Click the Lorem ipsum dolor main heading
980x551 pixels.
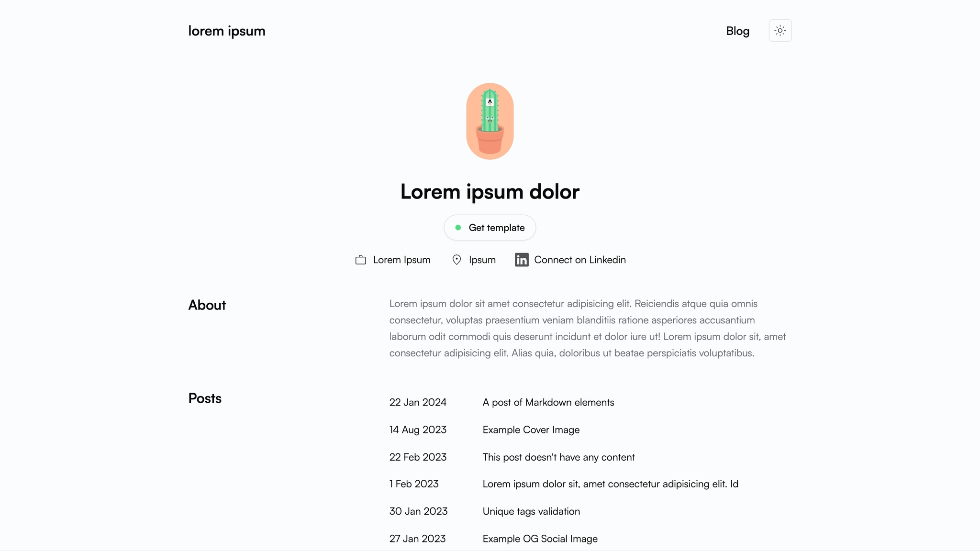(x=490, y=191)
